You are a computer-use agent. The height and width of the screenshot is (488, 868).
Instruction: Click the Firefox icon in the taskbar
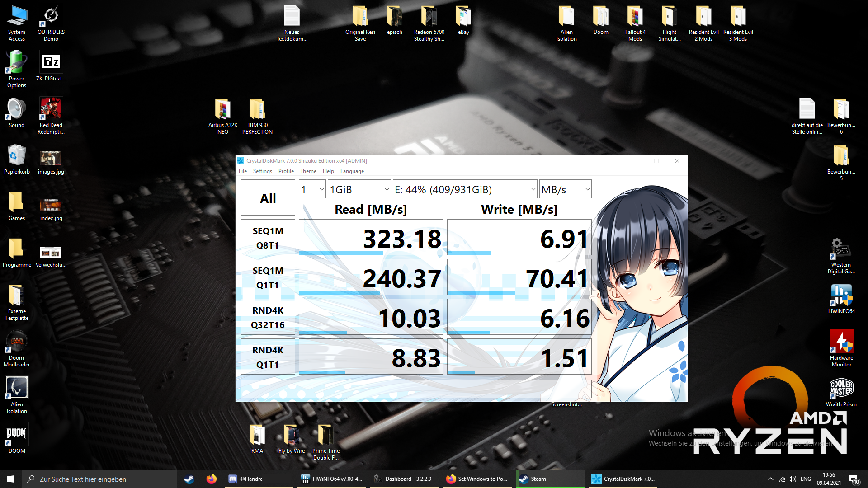pyautogui.click(x=211, y=479)
